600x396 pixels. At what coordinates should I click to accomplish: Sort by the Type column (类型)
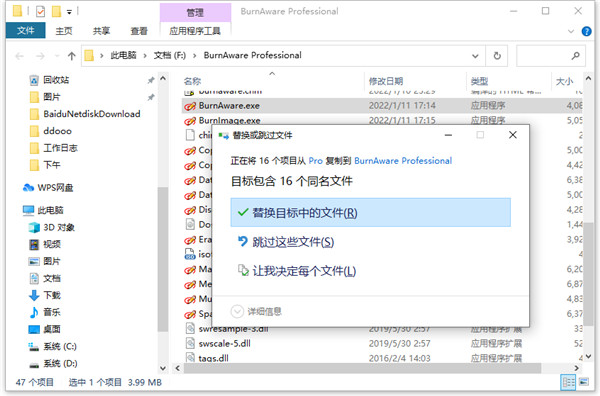click(479, 81)
